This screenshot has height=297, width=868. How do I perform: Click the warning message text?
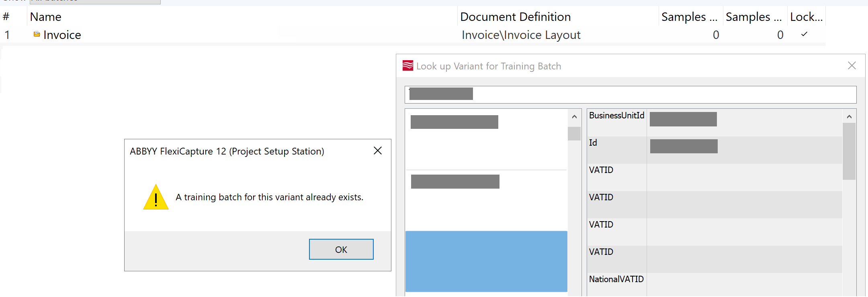pyautogui.click(x=269, y=197)
